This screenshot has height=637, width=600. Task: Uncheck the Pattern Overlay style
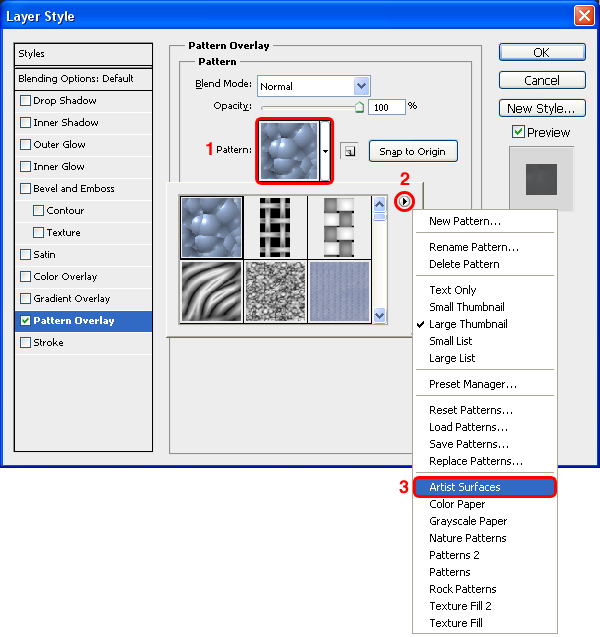[26, 321]
